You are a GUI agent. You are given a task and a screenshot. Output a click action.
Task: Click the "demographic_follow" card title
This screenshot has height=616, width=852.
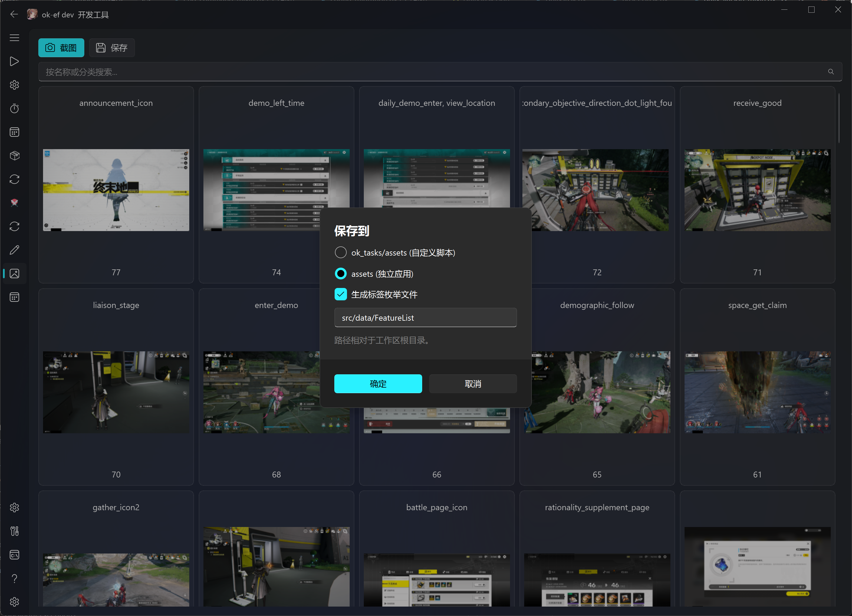click(597, 305)
